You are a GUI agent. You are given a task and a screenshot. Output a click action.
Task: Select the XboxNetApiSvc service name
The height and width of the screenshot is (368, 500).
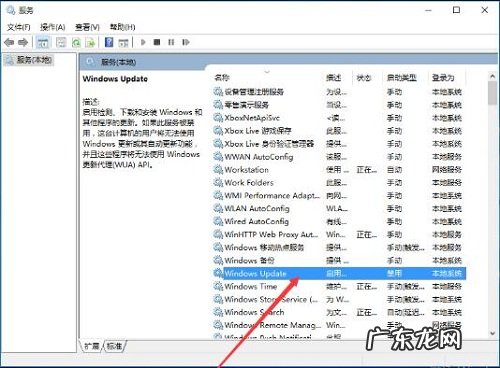(252, 118)
